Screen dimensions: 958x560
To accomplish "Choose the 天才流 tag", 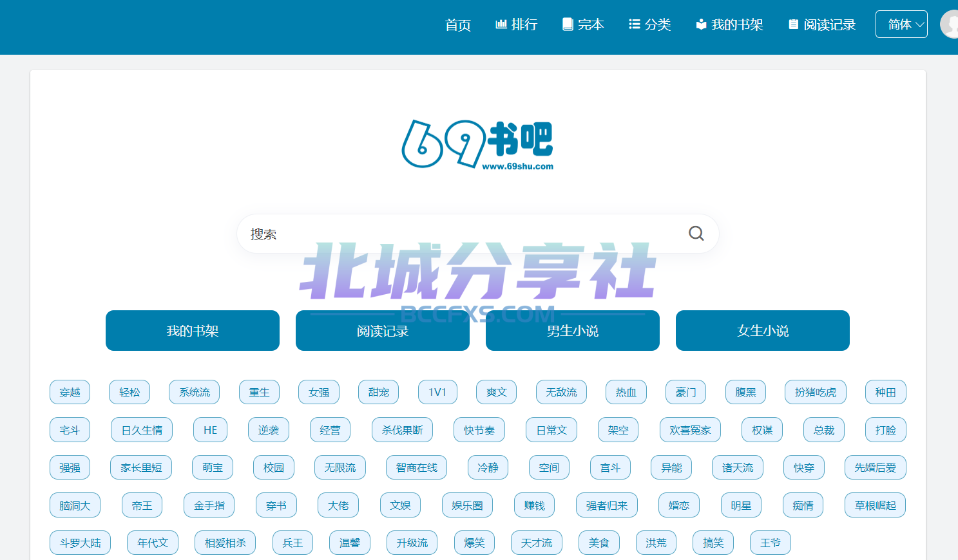I will click(537, 543).
